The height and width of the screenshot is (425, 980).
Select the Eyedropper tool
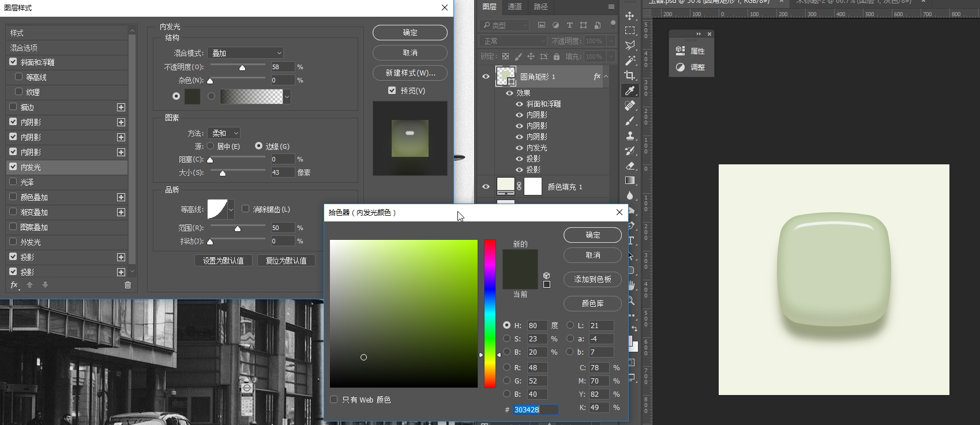tap(630, 91)
